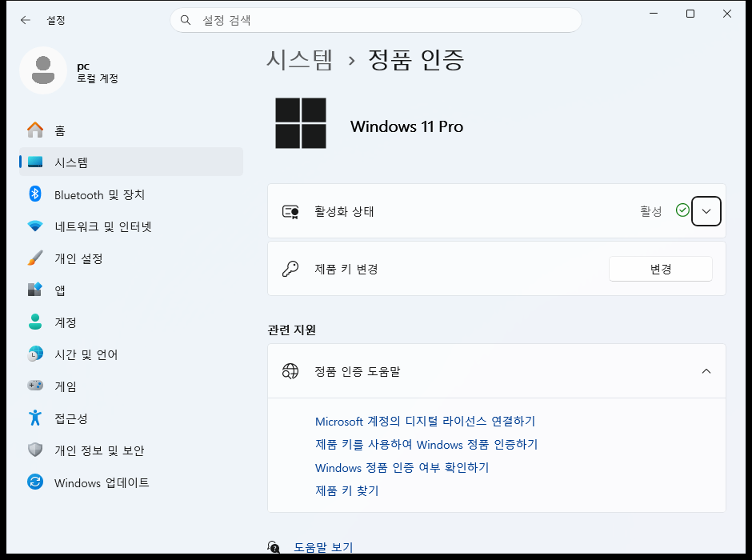Click the green activation checkmark icon
Viewport: 752px width, 560px height.
pyautogui.click(x=682, y=210)
